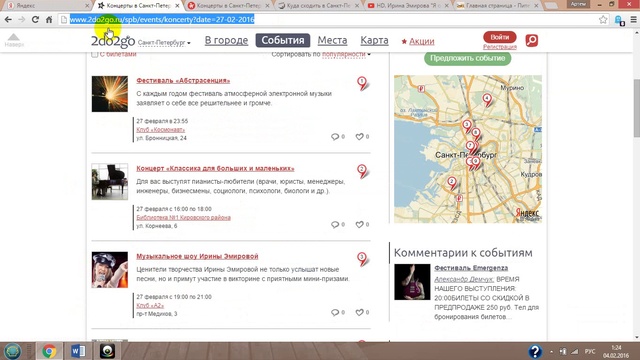Click map marker 3 beside Музыкальное шоу

coord(362,259)
